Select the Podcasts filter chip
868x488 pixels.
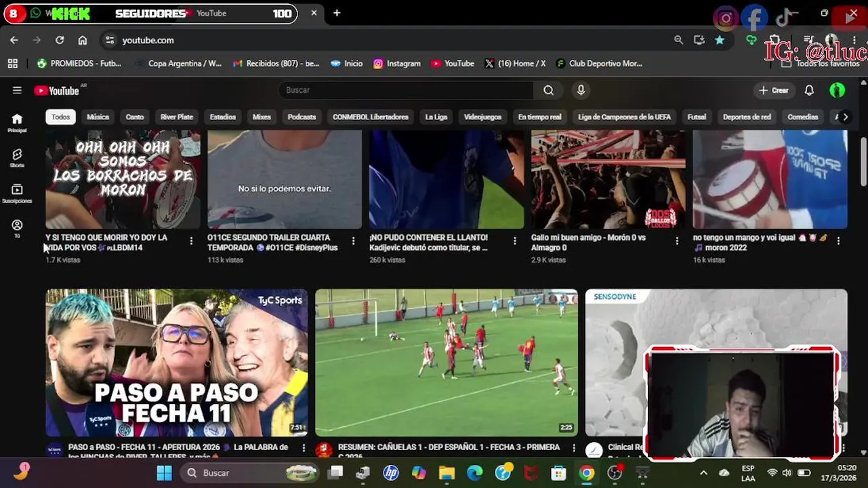click(302, 117)
